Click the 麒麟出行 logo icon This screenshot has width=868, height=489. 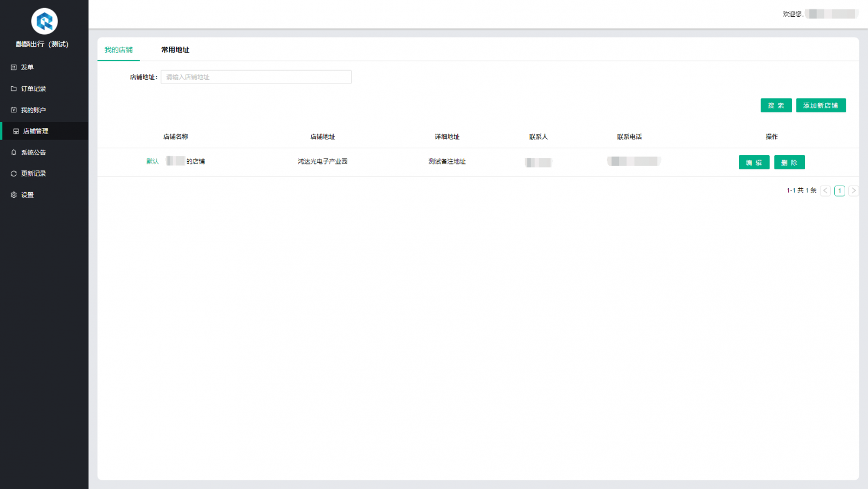44,22
